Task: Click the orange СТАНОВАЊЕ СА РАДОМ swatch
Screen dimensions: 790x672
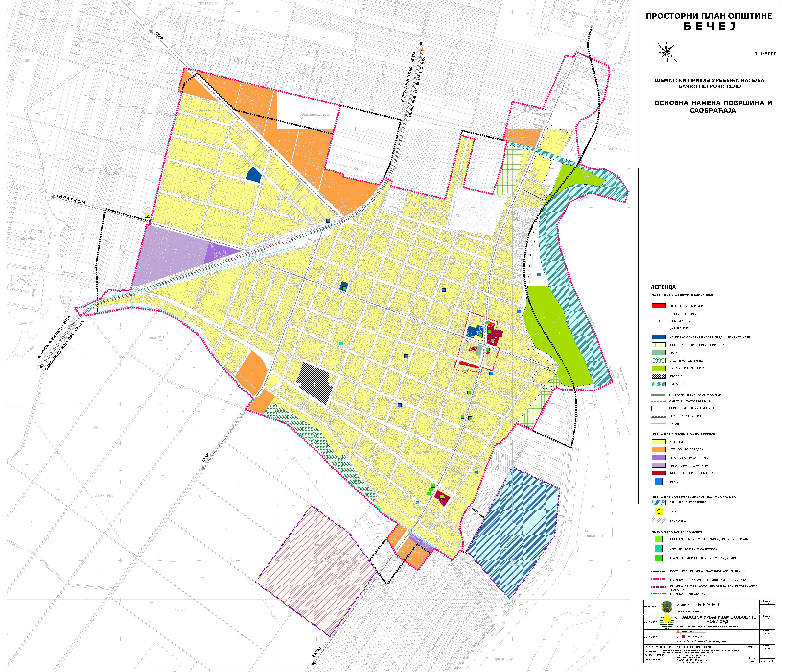Action: (x=658, y=450)
